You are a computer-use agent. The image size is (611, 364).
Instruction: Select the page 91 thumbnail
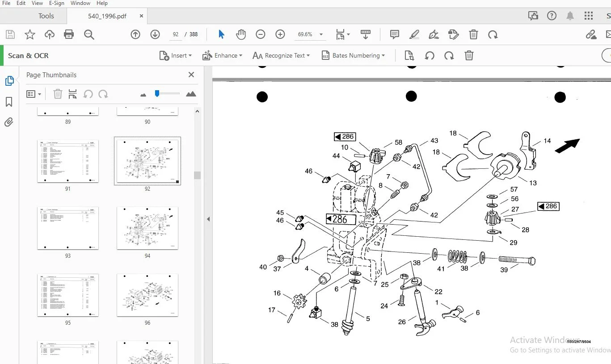(68, 161)
